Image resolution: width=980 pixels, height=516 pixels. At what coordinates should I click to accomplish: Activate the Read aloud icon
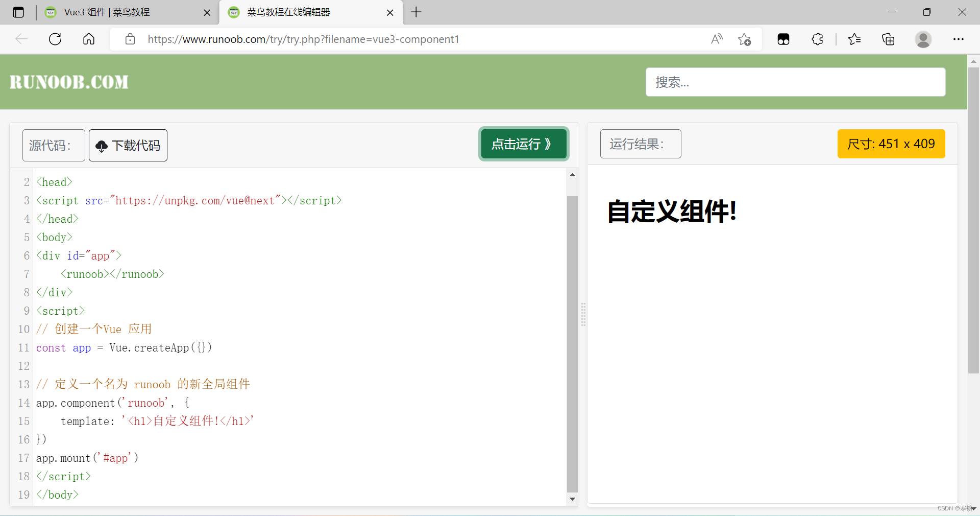click(x=717, y=39)
